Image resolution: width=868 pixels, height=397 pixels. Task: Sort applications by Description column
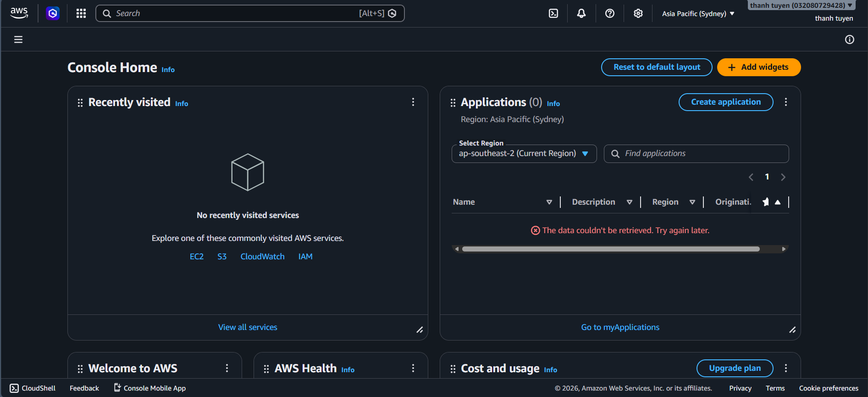tap(630, 202)
